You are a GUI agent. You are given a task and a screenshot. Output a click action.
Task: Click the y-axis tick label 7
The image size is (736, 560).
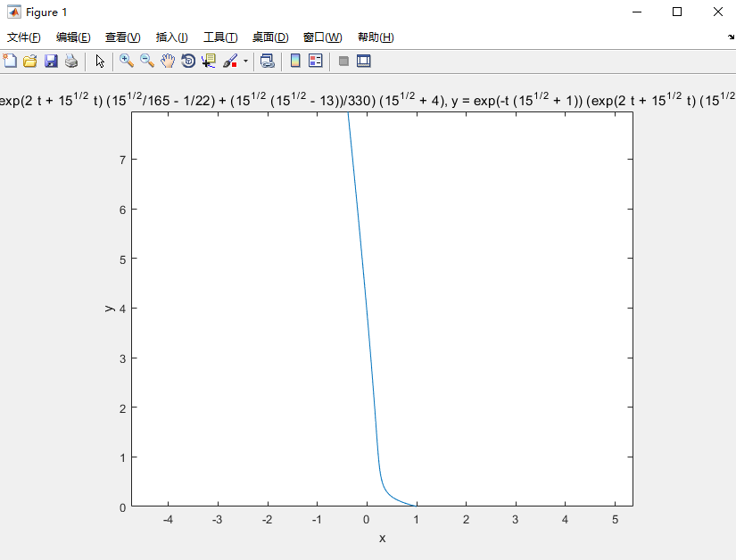(122, 160)
